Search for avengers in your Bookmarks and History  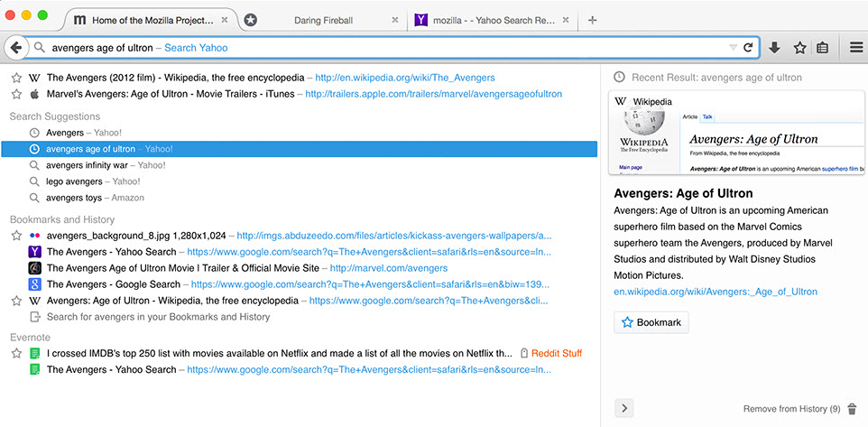pyautogui.click(x=158, y=318)
